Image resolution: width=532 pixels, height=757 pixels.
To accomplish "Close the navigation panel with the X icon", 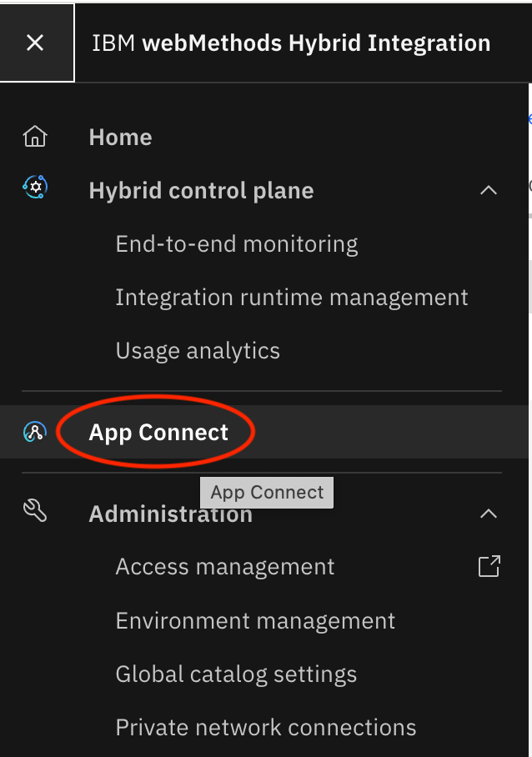I will click(35, 43).
